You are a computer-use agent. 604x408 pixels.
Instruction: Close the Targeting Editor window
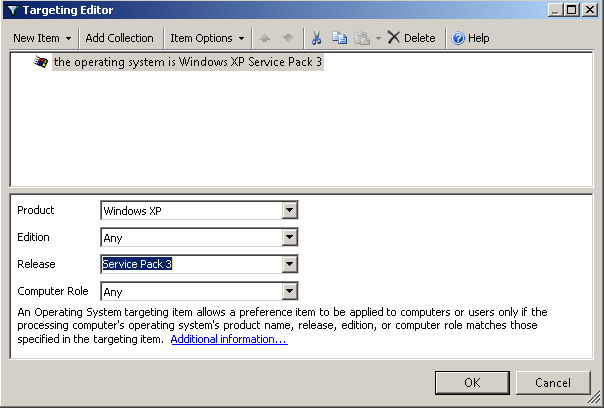pos(590,10)
